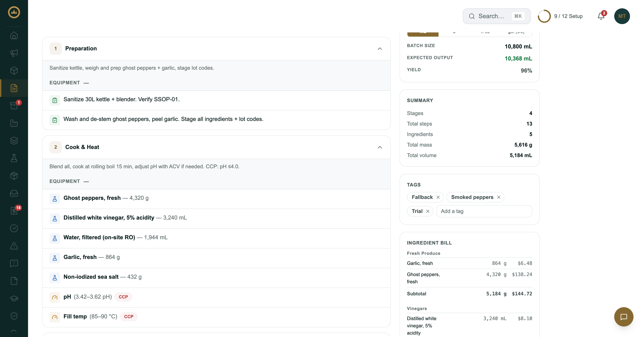
Task: Select the active document recipes sidebar icon
Action: [14, 88]
